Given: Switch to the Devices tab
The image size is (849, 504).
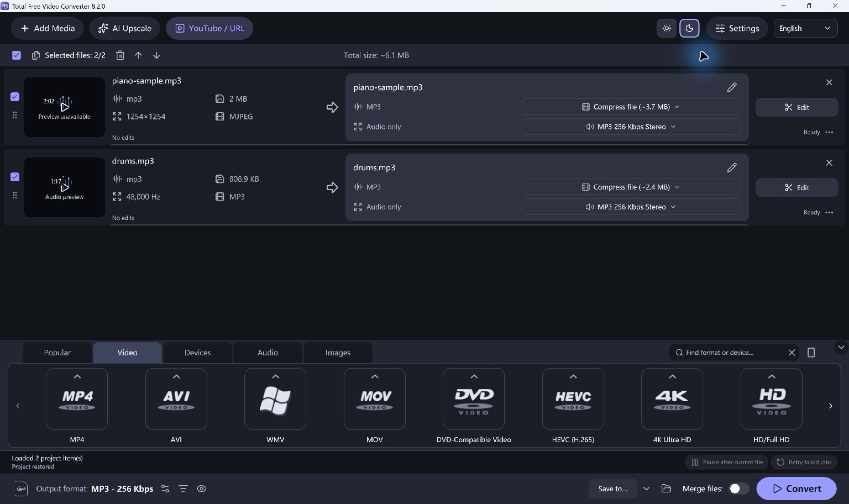Looking at the screenshot, I should tap(197, 353).
